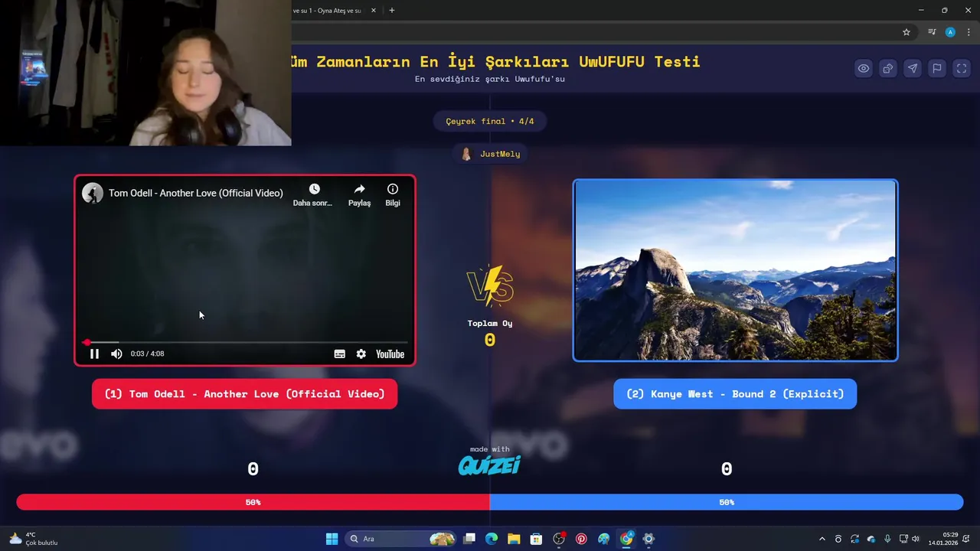This screenshot has height=551, width=980.
Task: Select the Oyna Ateş ve su browser tab
Action: [x=327, y=11]
